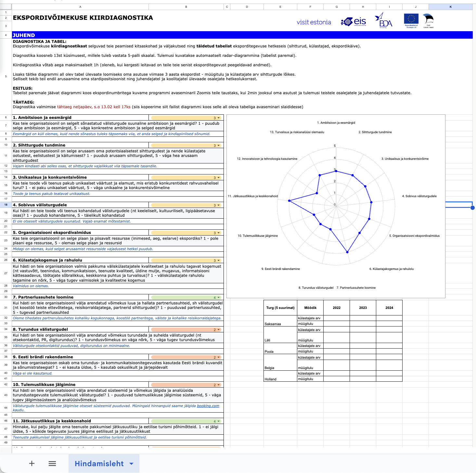This screenshot has height=473, width=476.
Task: Open the all sheets list icon
Action: click(x=52, y=464)
